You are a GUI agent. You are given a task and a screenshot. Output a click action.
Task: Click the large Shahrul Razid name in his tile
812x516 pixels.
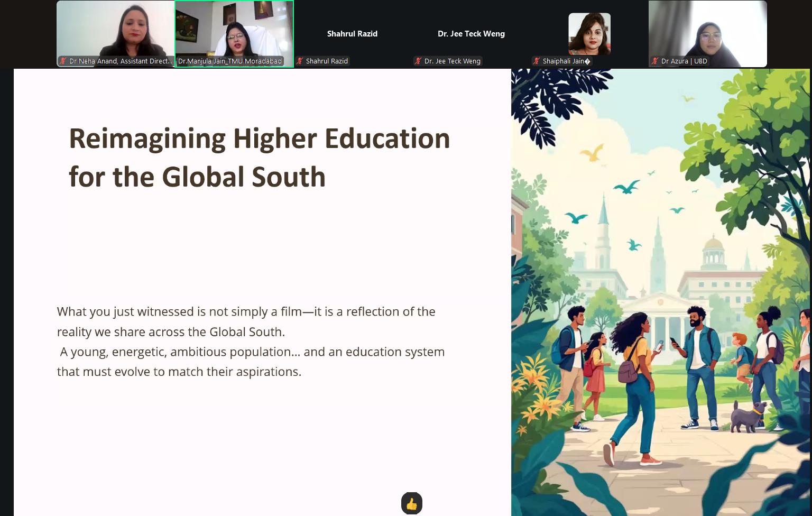click(352, 34)
